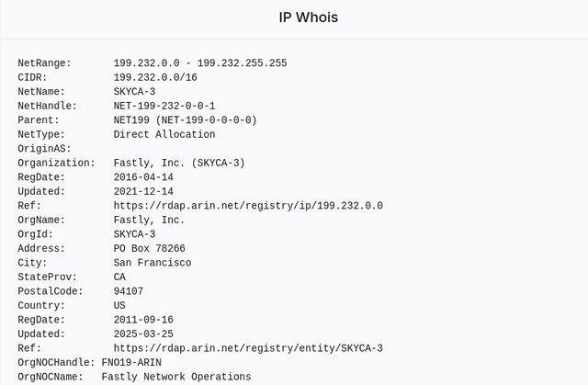Select the City value San Francisco
The width and height of the screenshot is (588, 385).
[x=153, y=263]
